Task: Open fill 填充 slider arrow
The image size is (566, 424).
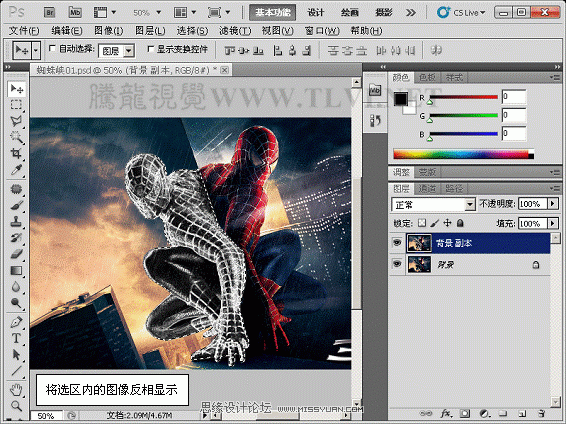Action: point(553,224)
